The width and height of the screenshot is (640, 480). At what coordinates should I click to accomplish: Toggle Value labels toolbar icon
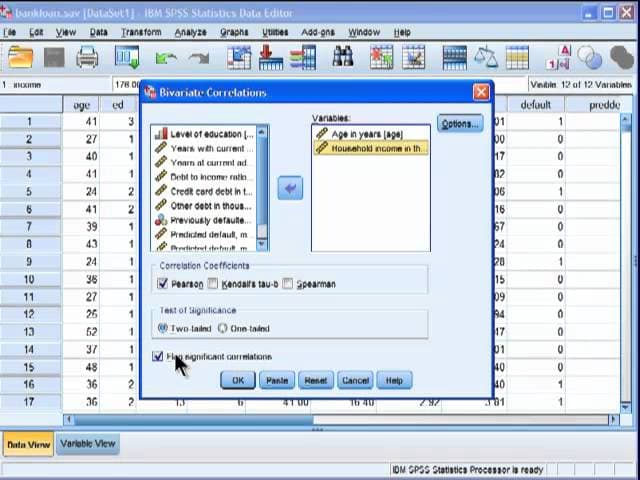pyautogui.click(x=558, y=57)
